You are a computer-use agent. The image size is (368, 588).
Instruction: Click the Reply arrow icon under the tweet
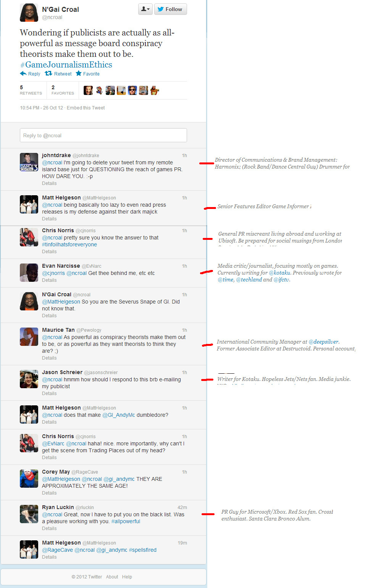tap(23, 74)
